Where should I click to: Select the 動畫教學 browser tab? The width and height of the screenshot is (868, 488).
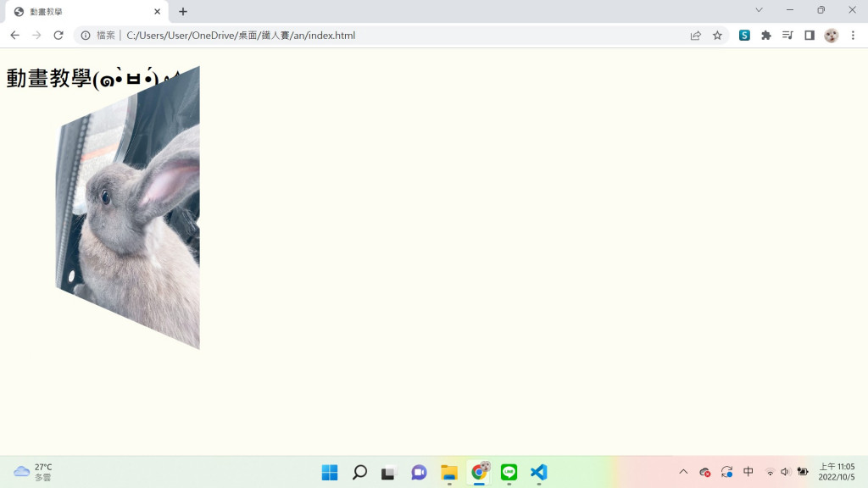(86, 12)
